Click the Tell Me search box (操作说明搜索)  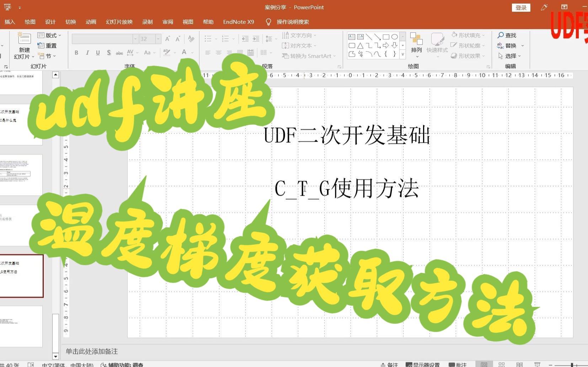click(293, 22)
